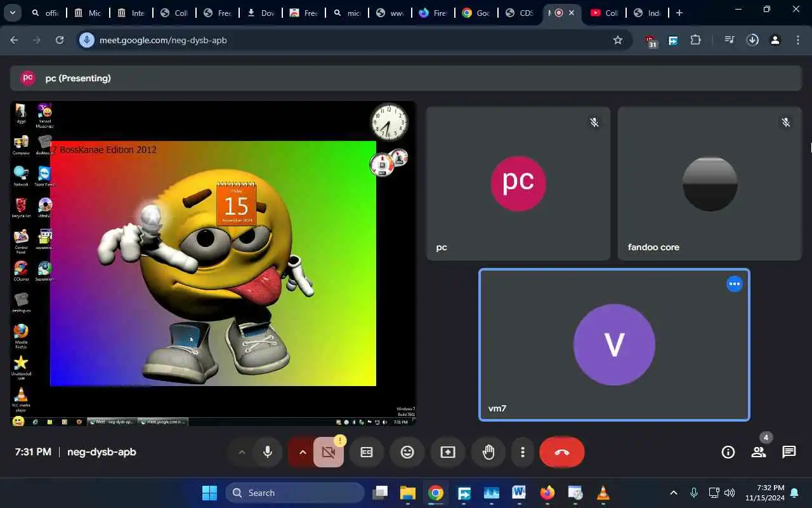Expand audio settings arrow beside microphone
The height and width of the screenshot is (508, 812).
tap(241, 452)
